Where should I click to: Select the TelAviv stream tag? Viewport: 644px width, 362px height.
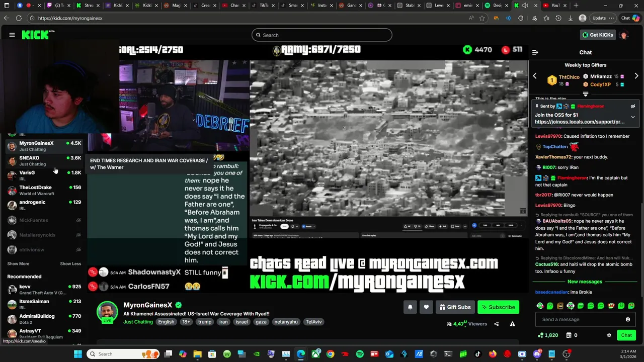pyautogui.click(x=314, y=322)
